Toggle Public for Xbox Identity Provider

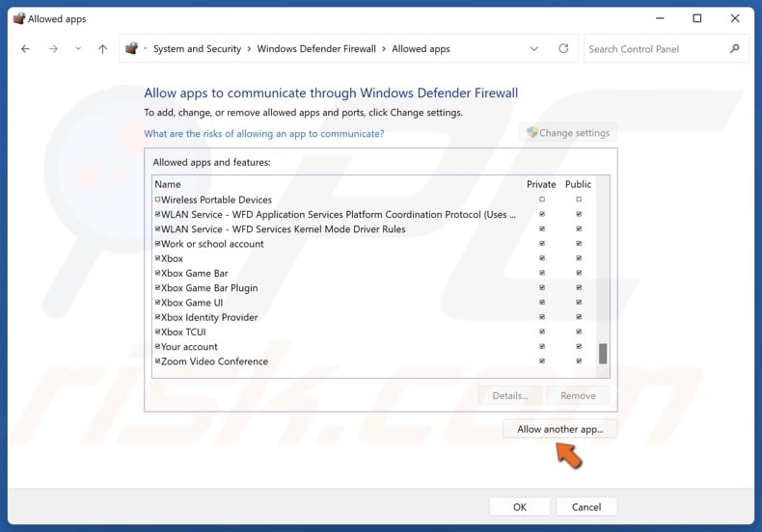click(x=579, y=317)
